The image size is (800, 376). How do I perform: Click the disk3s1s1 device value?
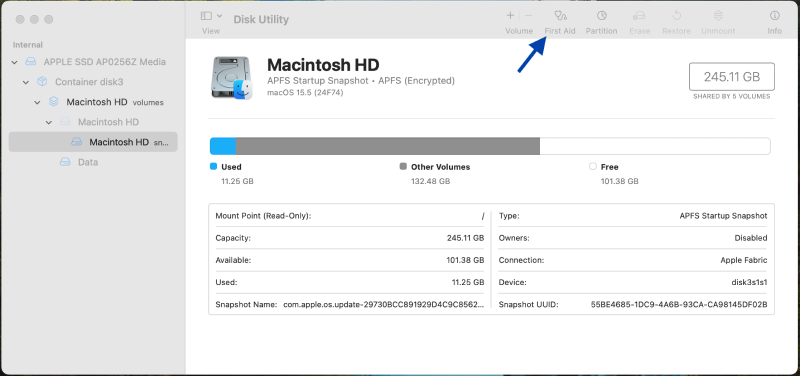[x=749, y=282]
